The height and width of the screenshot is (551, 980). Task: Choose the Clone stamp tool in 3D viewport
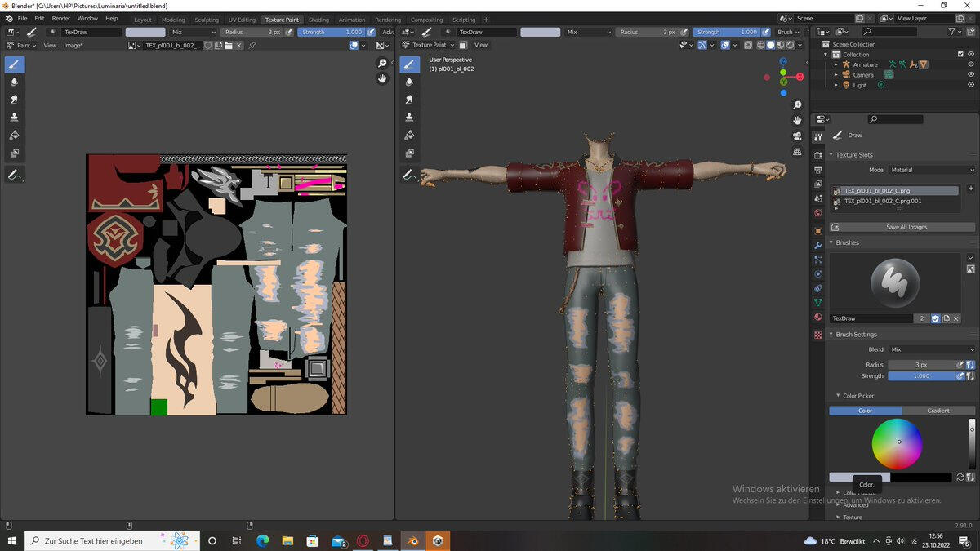410,117
